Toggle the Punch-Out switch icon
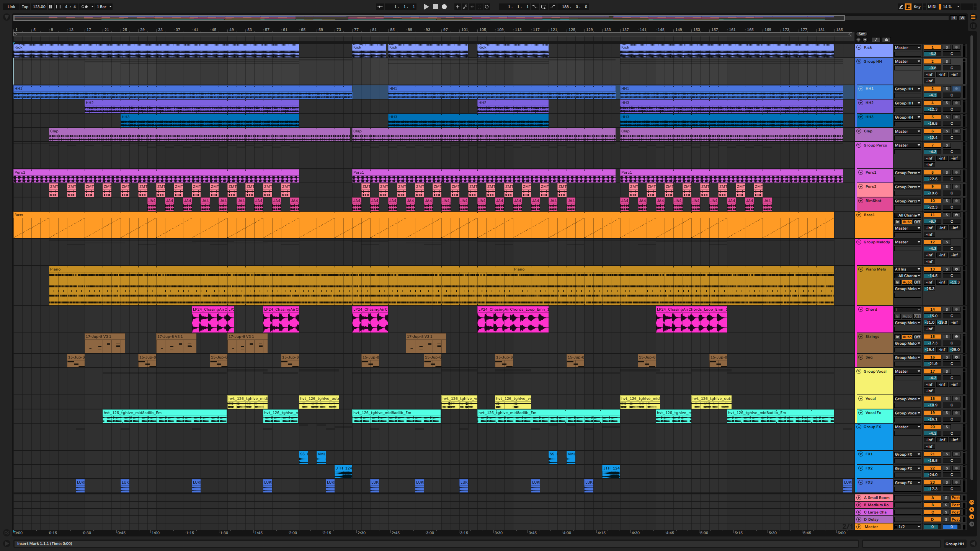980x551 pixels. 552,7
